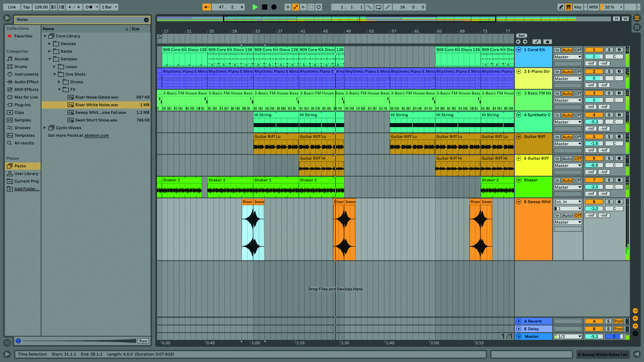This screenshot has width=644, height=362.
Task: Set Shaker track monitor to Auto
Action: pyautogui.click(x=567, y=180)
